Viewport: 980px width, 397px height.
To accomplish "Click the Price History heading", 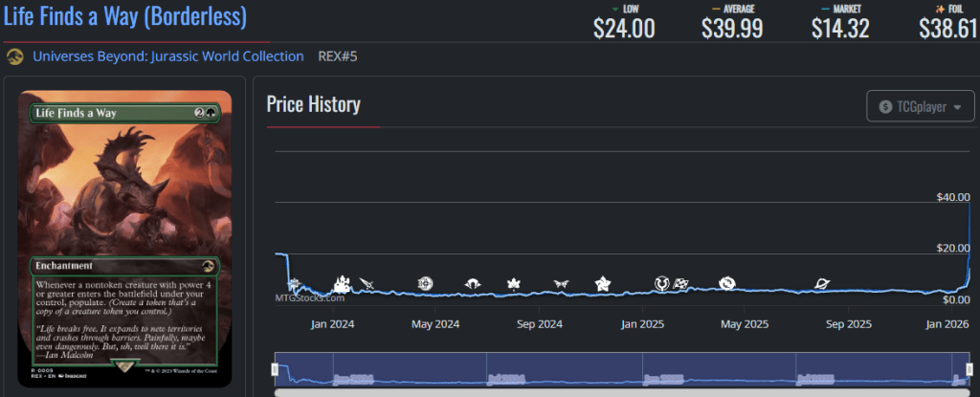I will pos(313,104).
